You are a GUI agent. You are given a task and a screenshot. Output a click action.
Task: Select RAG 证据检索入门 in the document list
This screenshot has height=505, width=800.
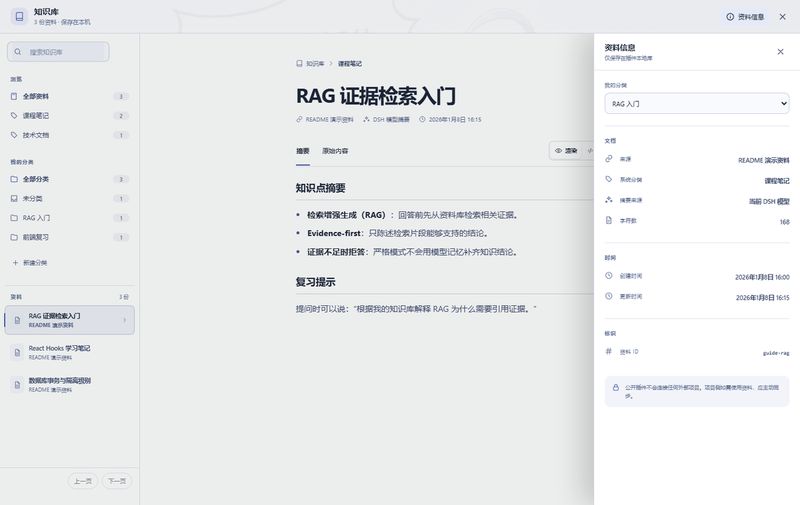69,320
